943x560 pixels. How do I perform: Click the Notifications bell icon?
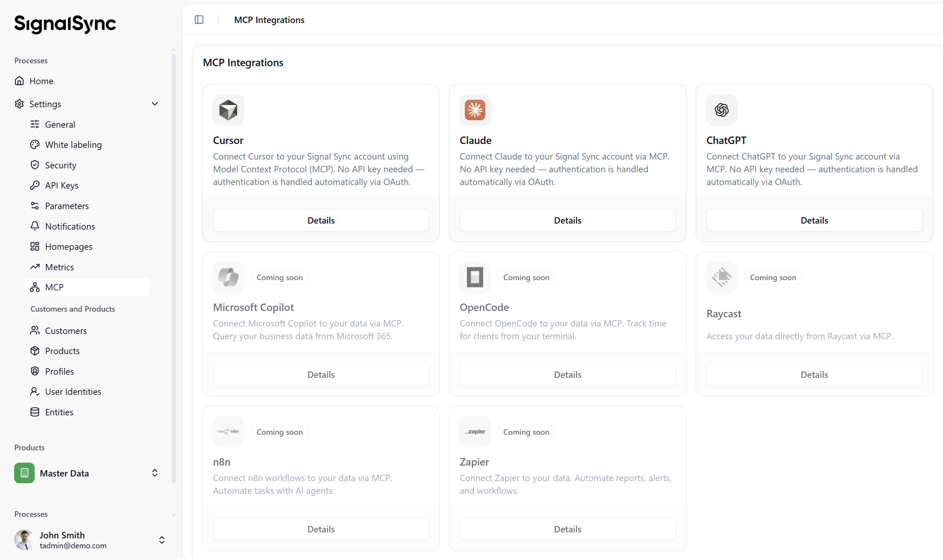35,226
